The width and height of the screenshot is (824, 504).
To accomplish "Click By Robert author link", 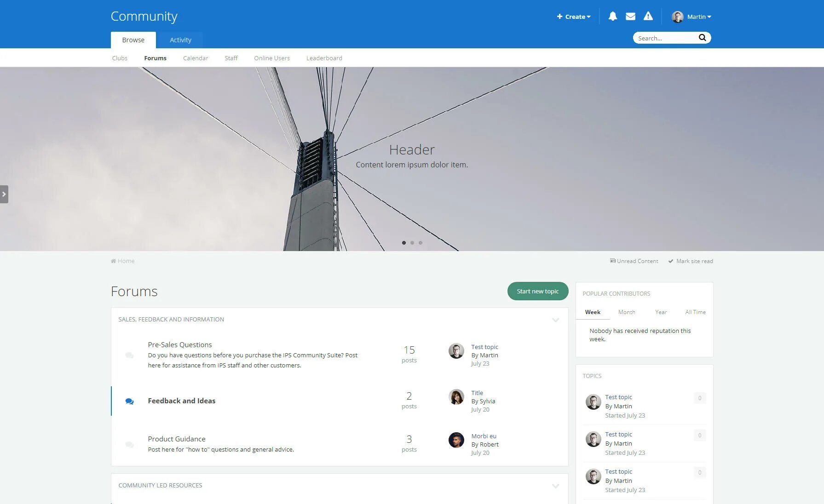I will tap(485, 444).
